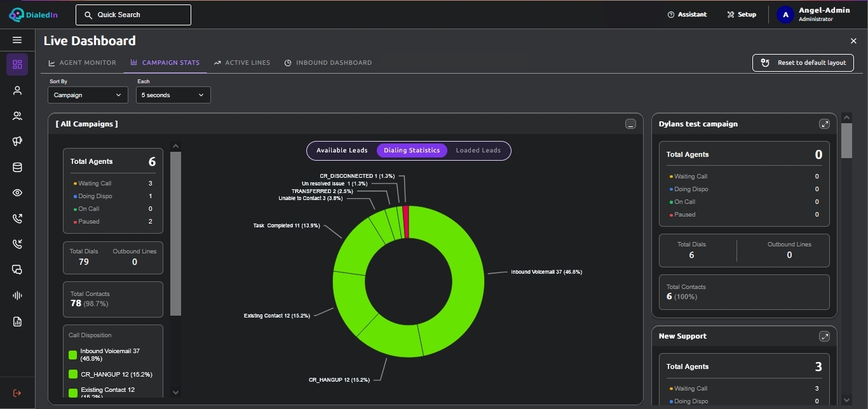Expand the New Support campaign panel

point(824,336)
